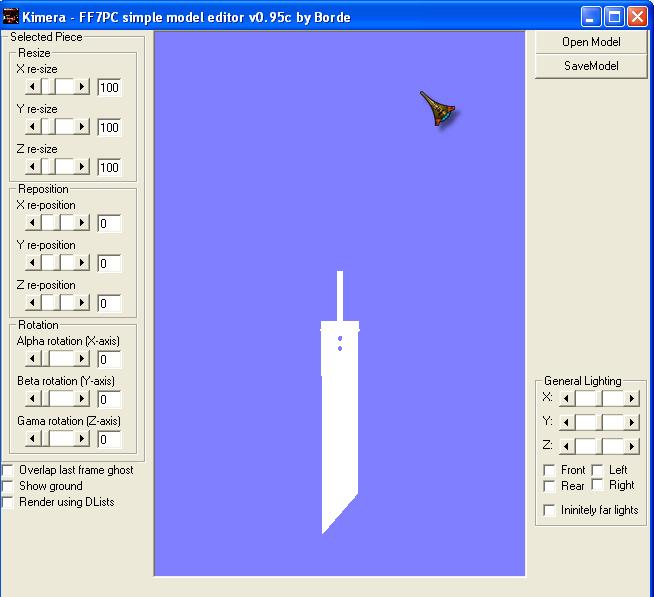Screen dimensions: 654x597
Task: Minimize the Kimera window
Action: [591, 17]
